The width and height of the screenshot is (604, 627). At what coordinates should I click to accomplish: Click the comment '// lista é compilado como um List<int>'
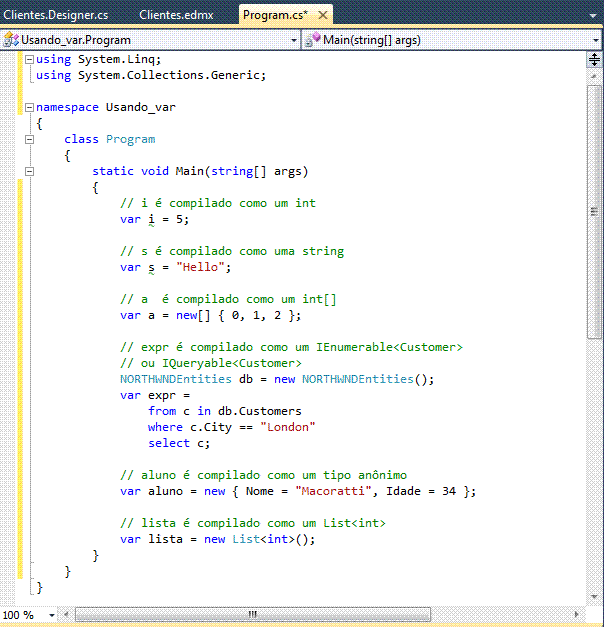tap(253, 523)
